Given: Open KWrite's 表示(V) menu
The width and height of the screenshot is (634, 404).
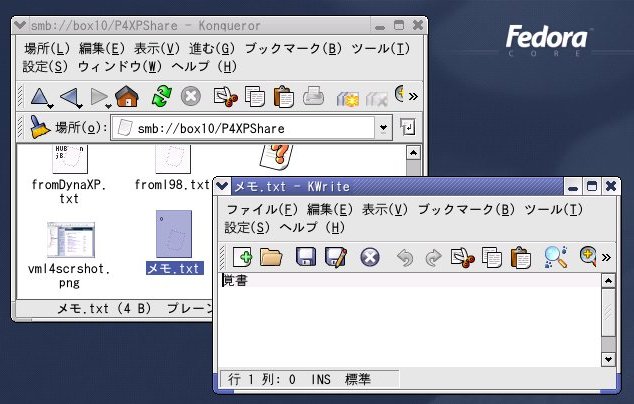Looking at the screenshot, I should pos(385,209).
